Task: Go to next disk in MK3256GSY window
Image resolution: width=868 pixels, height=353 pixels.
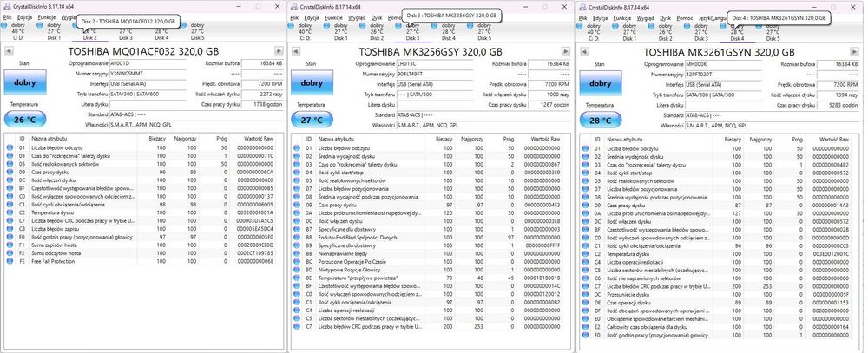Action: tap(568, 51)
